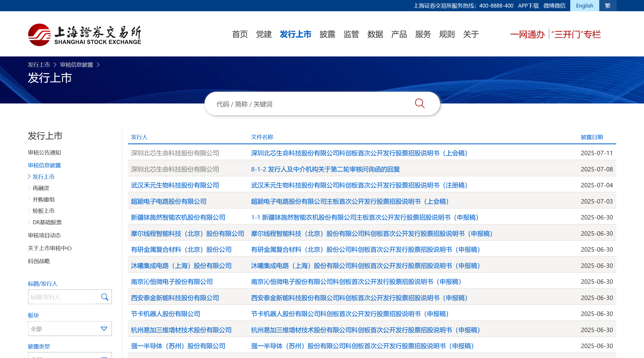Open the APP下载 link
644x358 pixels.
coord(528,6)
